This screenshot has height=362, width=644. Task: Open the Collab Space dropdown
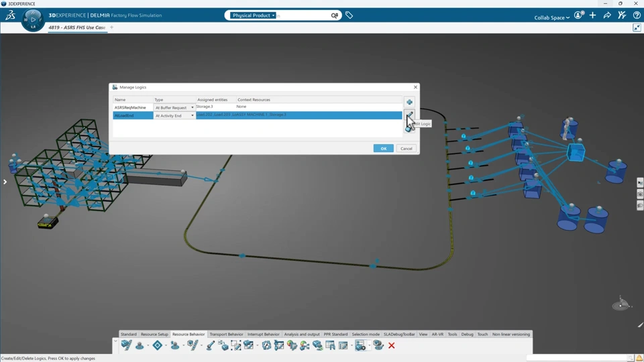551,17
